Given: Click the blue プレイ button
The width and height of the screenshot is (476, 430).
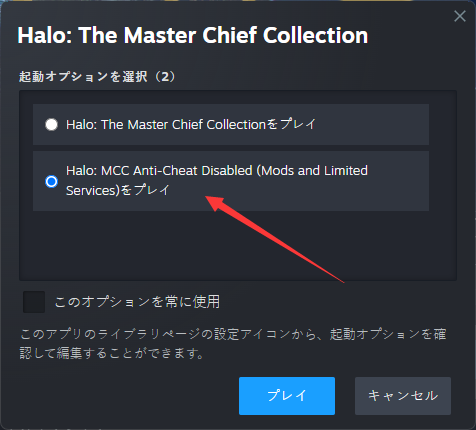Looking at the screenshot, I should point(287,396).
